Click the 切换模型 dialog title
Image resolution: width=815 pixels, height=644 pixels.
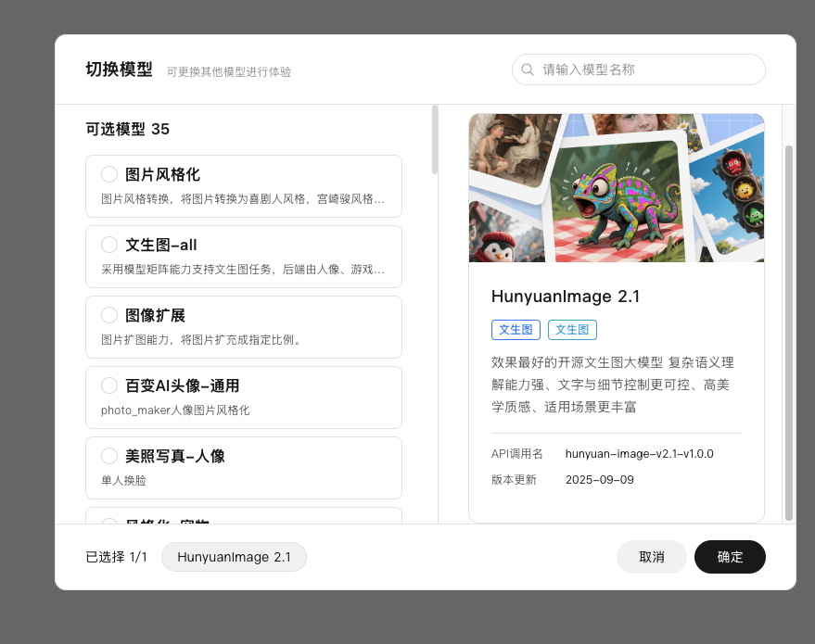(x=119, y=69)
